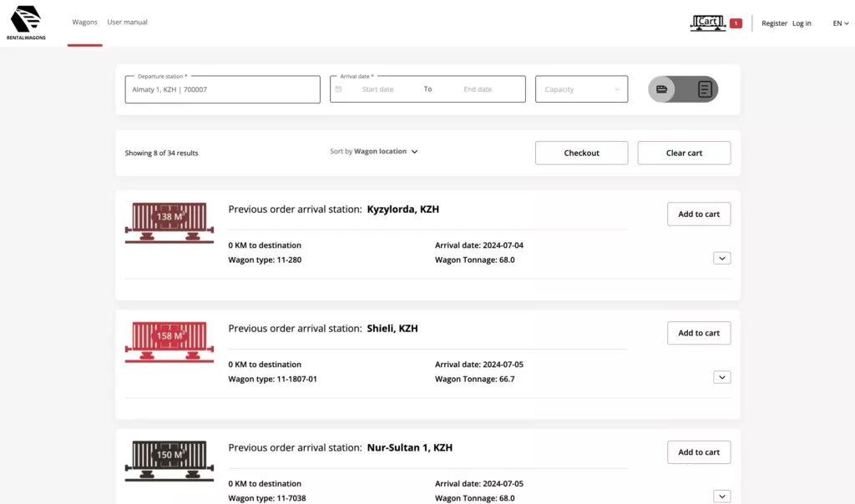Screen dimensions: 855x504
Task: Click 'Wagon Tonnage: 66.7' text
Action: click(x=475, y=379)
